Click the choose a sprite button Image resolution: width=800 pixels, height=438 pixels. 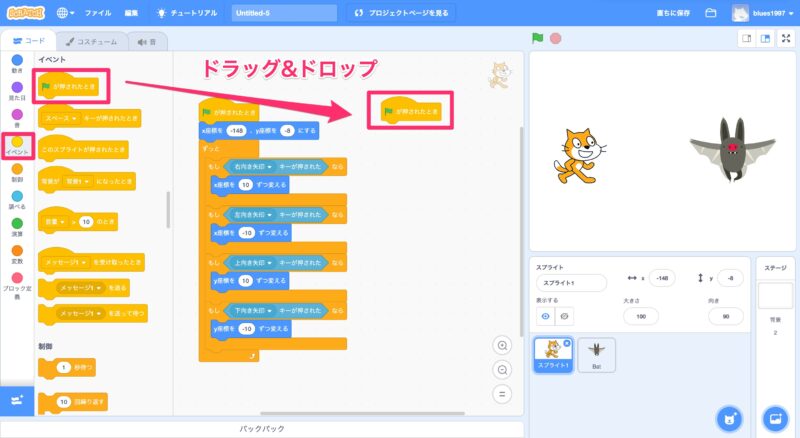[x=731, y=417]
